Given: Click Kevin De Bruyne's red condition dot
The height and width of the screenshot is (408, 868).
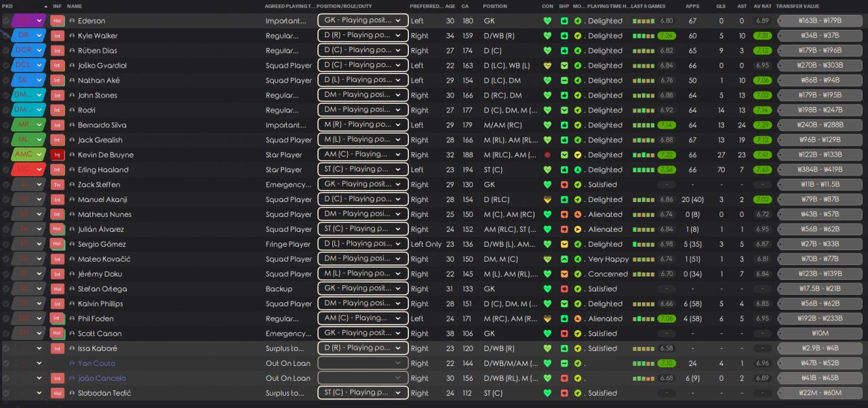Looking at the screenshot, I should click(548, 155).
